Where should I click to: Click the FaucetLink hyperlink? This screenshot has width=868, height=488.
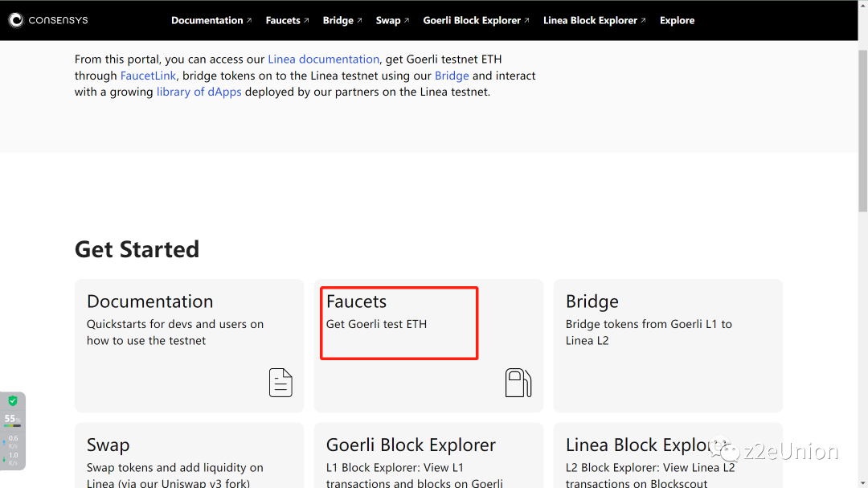click(x=148, y=76)
